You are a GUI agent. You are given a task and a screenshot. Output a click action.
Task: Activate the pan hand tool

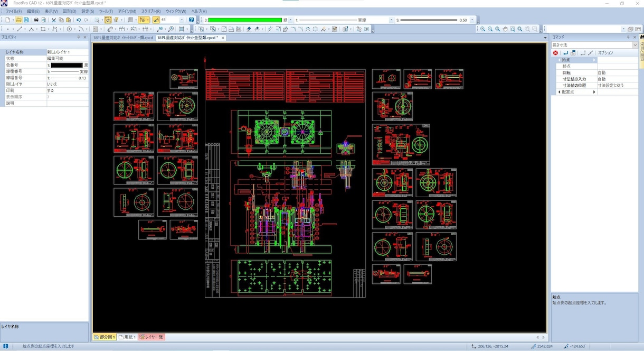tap(505, 29)
